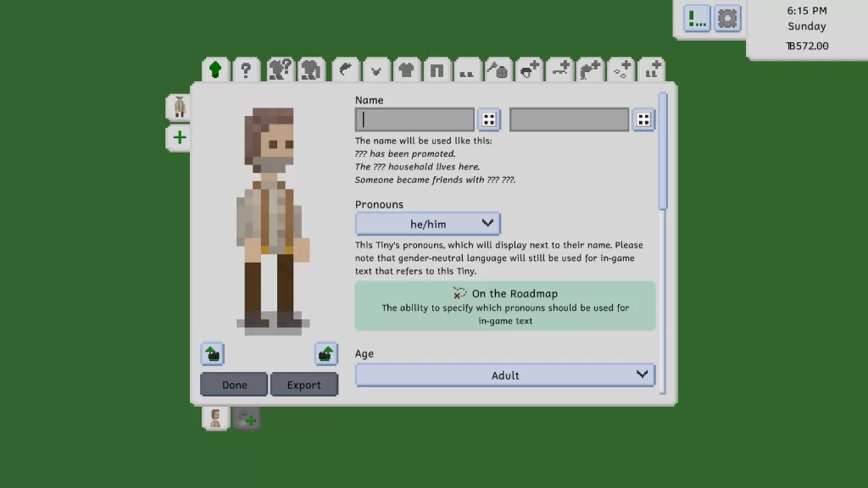The width and height of the screenshot is (868, 488).
Task: Randomize the last name field
Action: click(643, 119)
